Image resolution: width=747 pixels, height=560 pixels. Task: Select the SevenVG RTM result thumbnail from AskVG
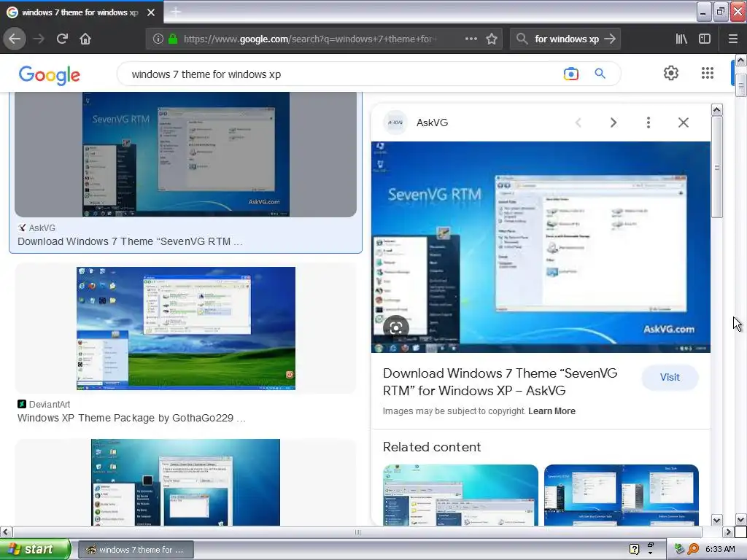click(x=185, y=155)
